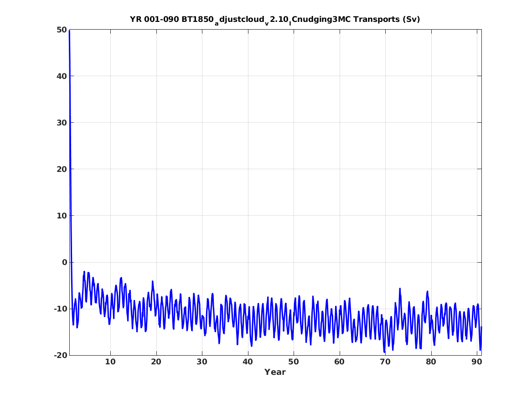Click x-axis tick label 40
This screenshot has height=399, width=532.
[248, 362]
